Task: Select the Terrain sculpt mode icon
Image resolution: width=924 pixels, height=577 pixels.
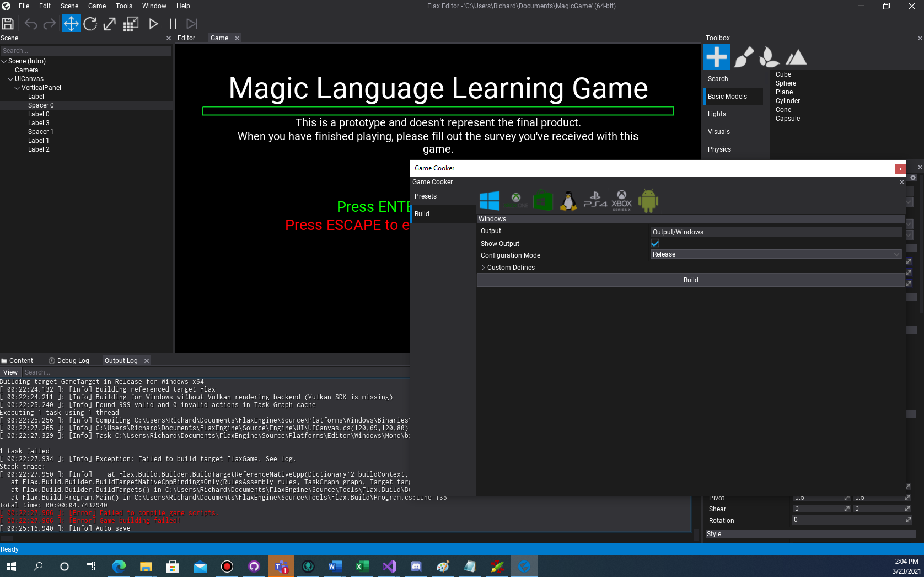Action: click(796, 56)
